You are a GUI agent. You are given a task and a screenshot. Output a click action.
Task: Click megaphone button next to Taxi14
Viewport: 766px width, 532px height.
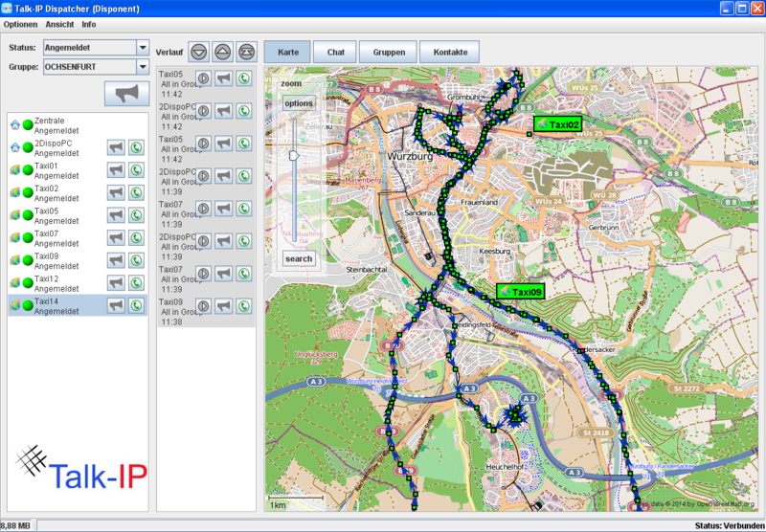tap(116, 305)
